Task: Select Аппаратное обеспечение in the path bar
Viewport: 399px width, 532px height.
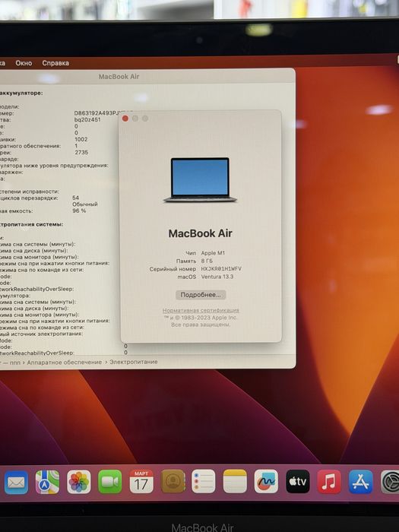Action: click(x=65, y=363)
